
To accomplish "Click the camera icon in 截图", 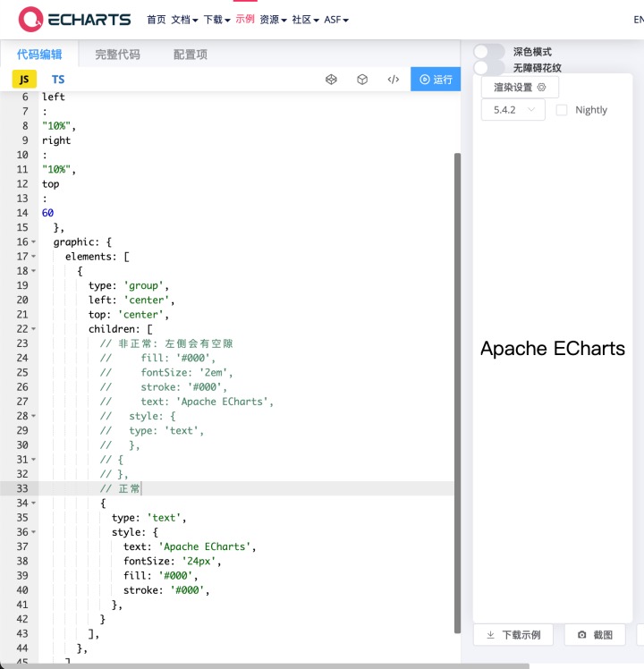I will tap(581, 635).
